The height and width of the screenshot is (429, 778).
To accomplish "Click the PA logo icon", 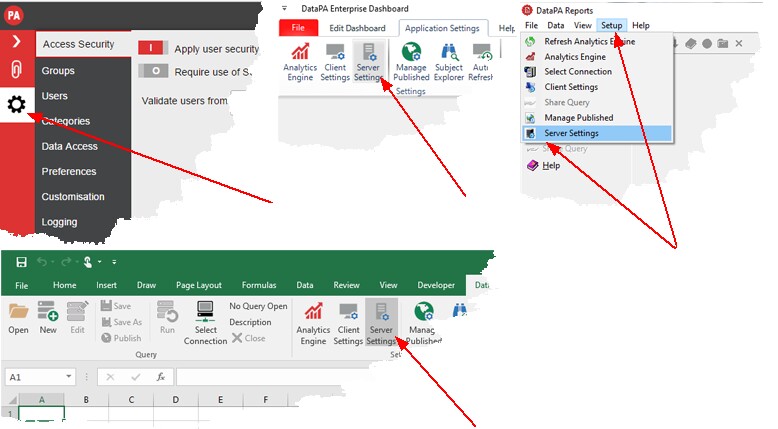I will [x=14, y=15].
